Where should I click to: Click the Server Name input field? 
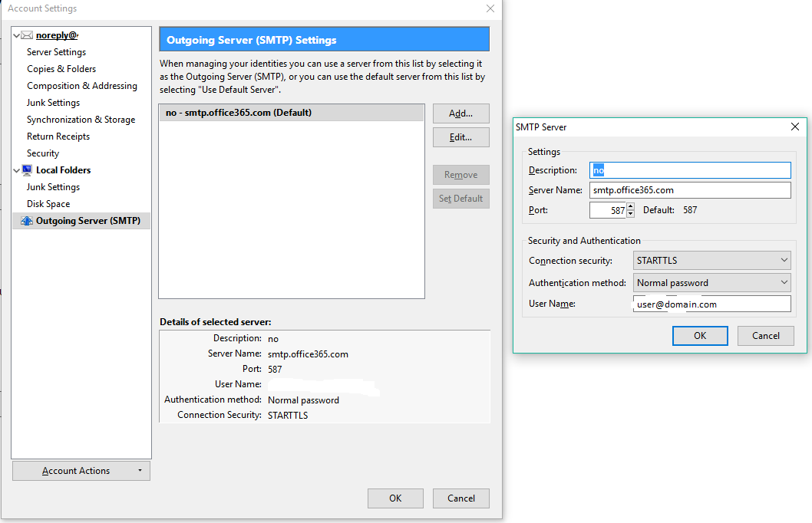click(x=691, y=190)
